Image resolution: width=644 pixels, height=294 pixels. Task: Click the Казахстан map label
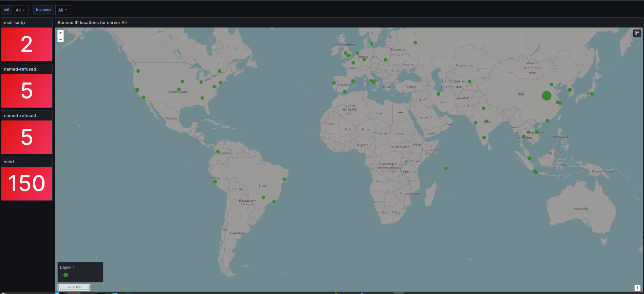(464, 66)
